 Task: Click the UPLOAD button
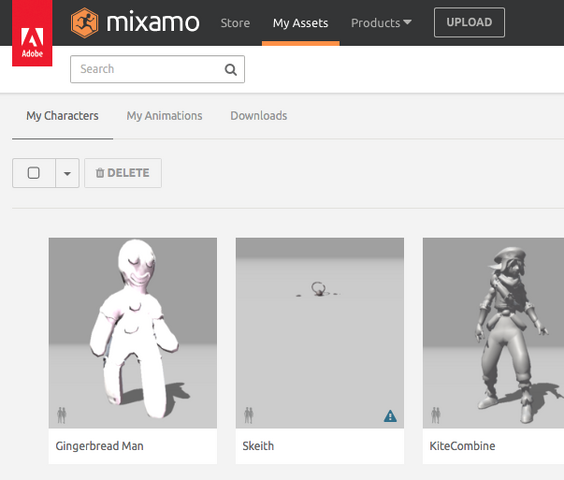click(x=469, y=22)
